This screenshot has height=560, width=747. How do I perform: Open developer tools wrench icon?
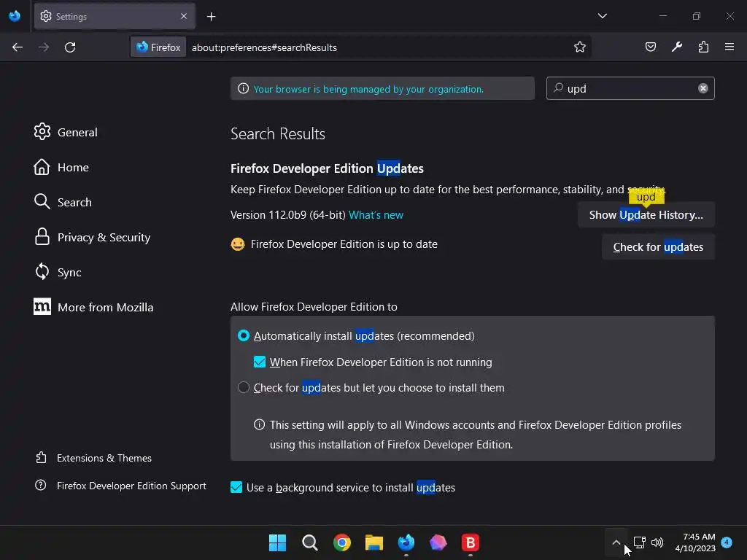pyautogui.click(x=677, y=47)
